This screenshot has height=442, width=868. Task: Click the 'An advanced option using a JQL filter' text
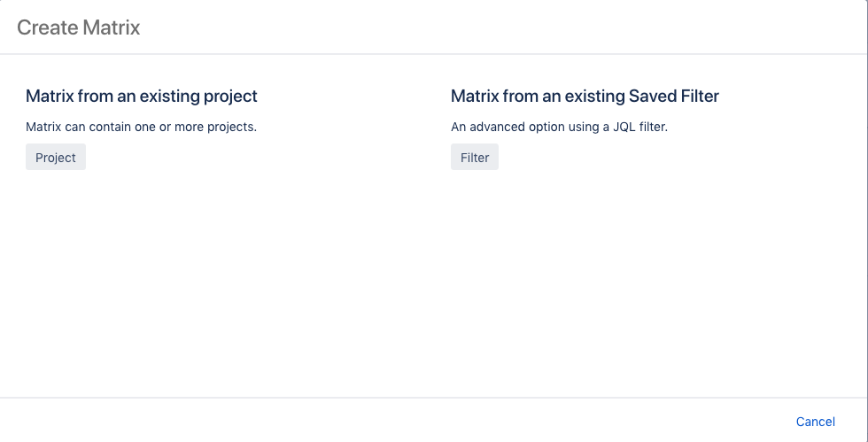pos(559,127)
